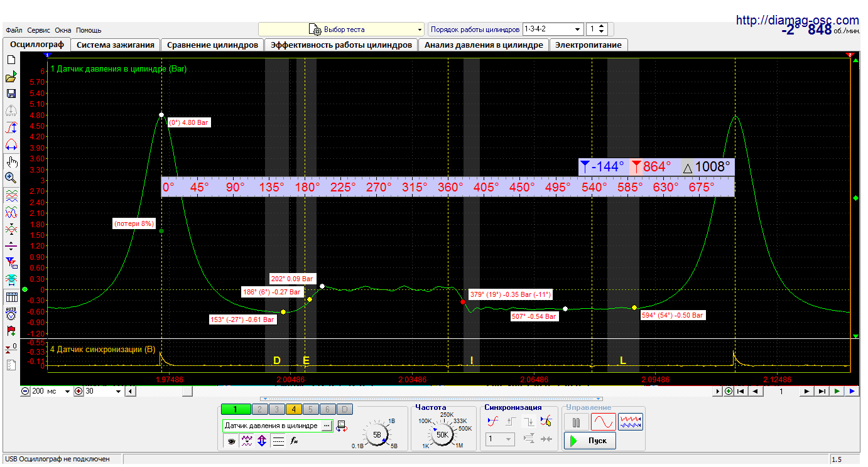Click the red plus icon near 30
This screenshot has height=467, width=868.
pyautogui.click(x=79, y=391)
